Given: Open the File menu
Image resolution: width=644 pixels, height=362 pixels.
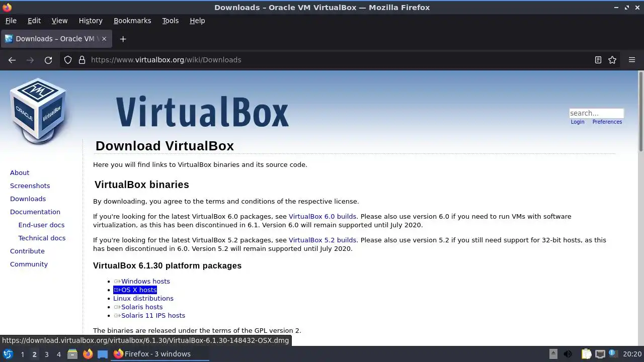Looking at the screenshot, I should (11, 21).
